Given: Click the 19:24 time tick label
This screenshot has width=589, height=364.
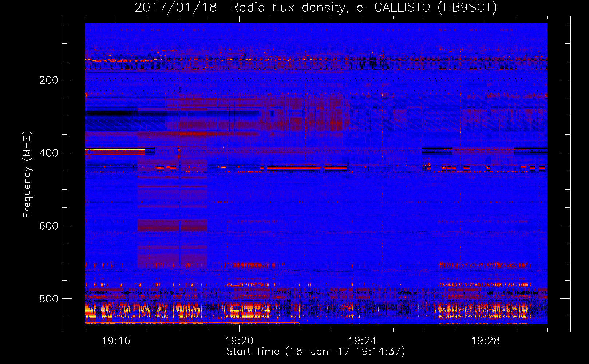Looking at the screenshot, I should click(362, 341).
